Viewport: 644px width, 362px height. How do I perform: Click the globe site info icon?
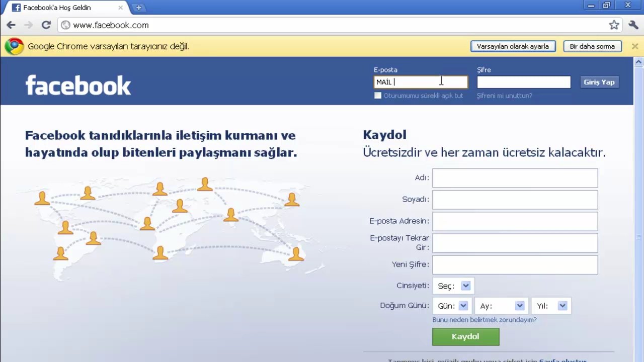point(65,25)
